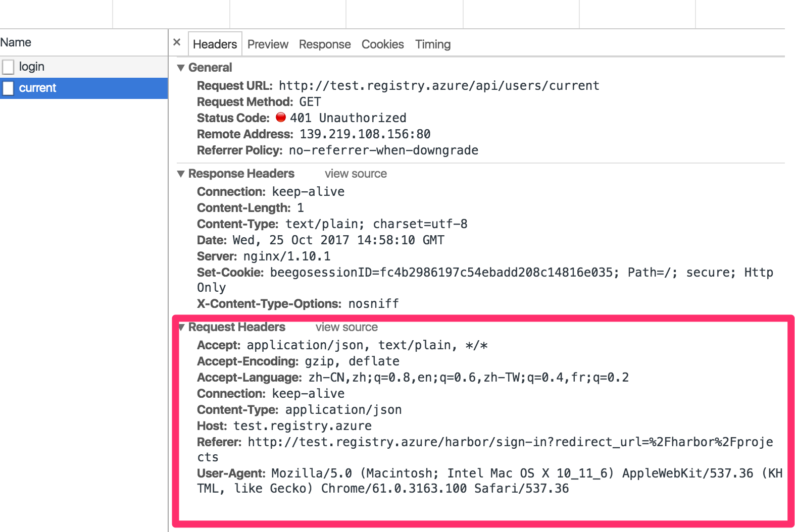Image resolution: width=795 pixels, height=532 pixels.
Task: Select the current request in list
Action: click(x=38, y=88)
